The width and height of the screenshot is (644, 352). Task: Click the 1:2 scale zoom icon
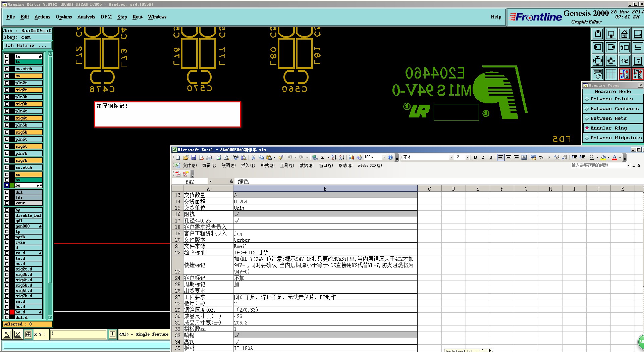(624, 61)
